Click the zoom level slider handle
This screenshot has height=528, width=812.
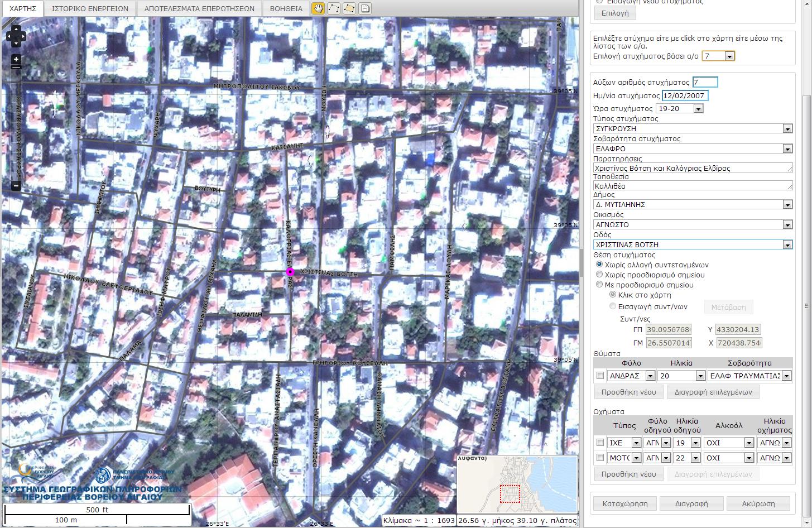point(16,67)
